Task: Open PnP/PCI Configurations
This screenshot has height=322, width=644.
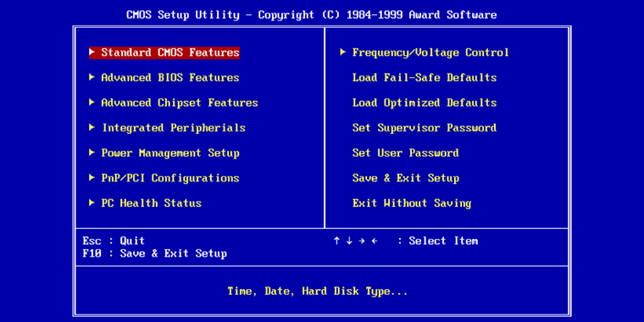Action: pos(170,178)
